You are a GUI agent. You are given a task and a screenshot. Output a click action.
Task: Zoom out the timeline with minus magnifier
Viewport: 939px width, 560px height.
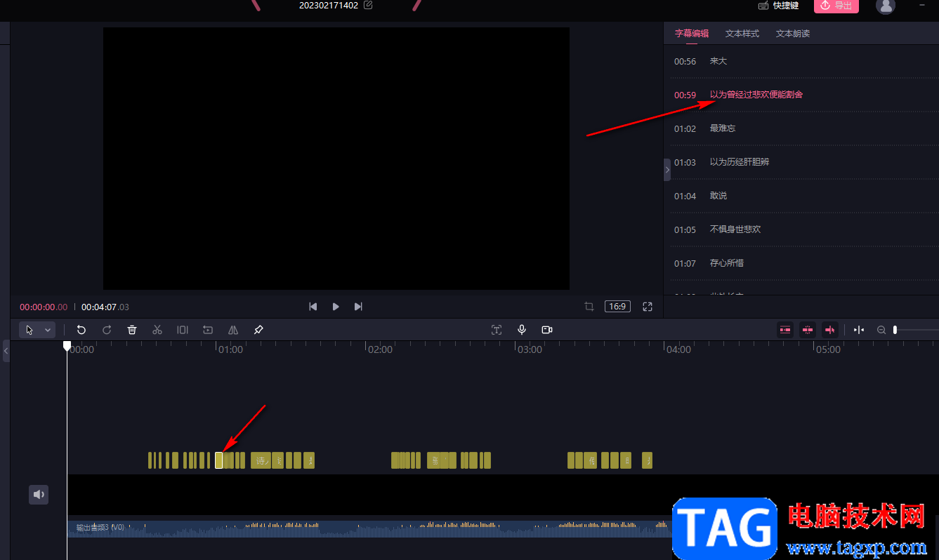(881, 330)
